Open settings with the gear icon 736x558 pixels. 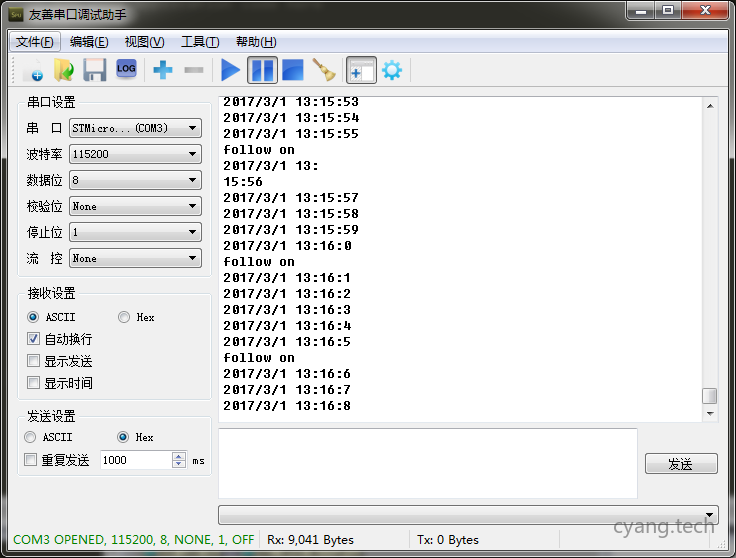pyautogui.click(x=391, y=70)
